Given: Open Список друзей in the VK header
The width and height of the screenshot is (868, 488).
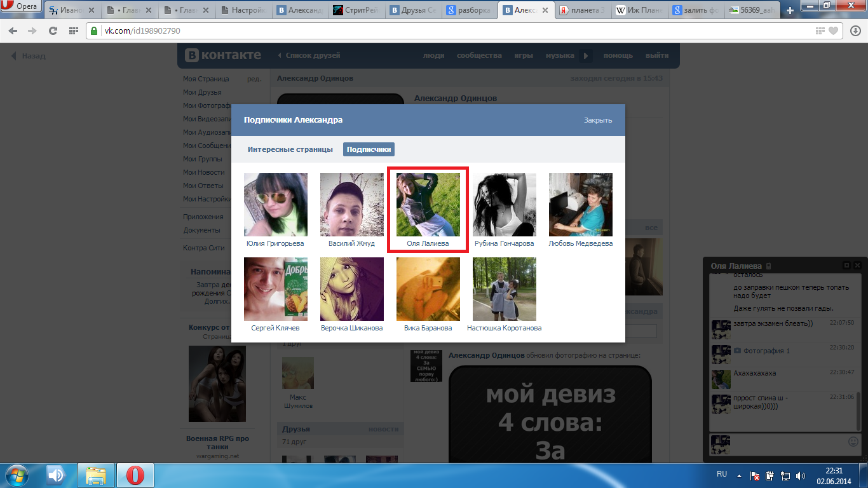Looking at the screenshot, I should (x=309, y=56).
